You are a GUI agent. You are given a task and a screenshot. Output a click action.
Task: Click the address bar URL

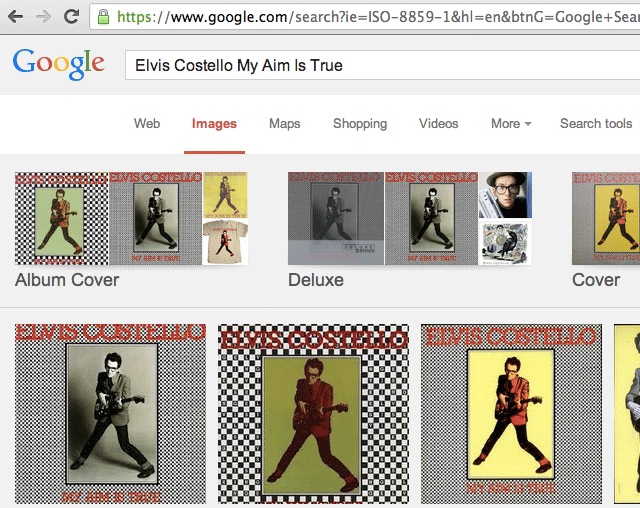378,17
